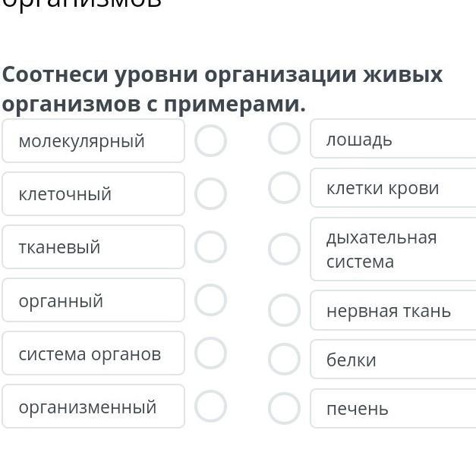Image resolution: width=476 pixels, height=452 pixels.
Task: Click the лошадь example box
Action: point(392,140)
